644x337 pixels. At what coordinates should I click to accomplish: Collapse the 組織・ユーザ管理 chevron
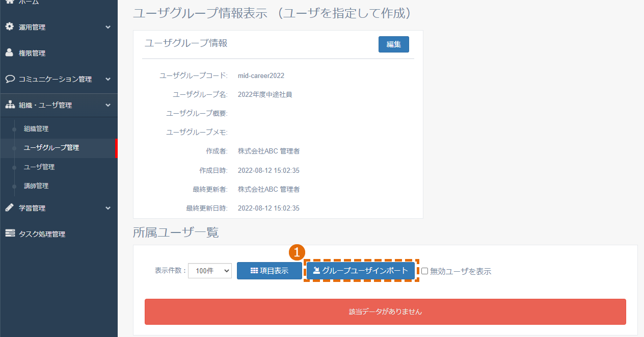coord(108,105)
